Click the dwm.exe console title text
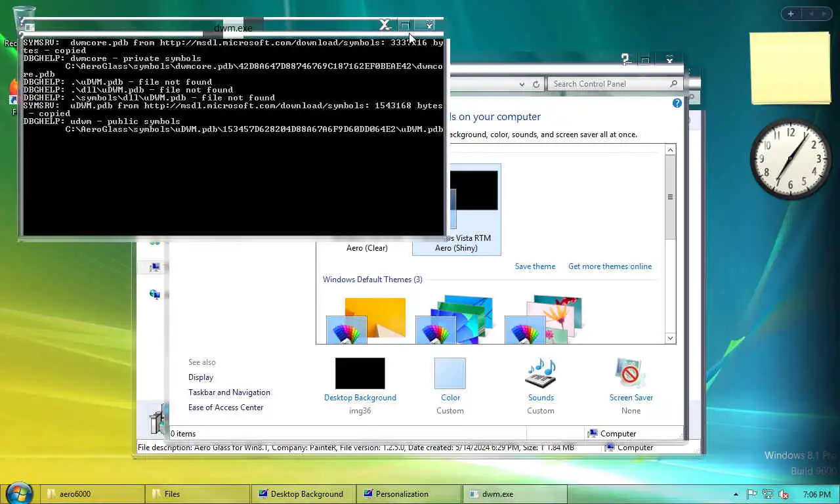This screenshot has width=840, height=504. tap(233, 28)
